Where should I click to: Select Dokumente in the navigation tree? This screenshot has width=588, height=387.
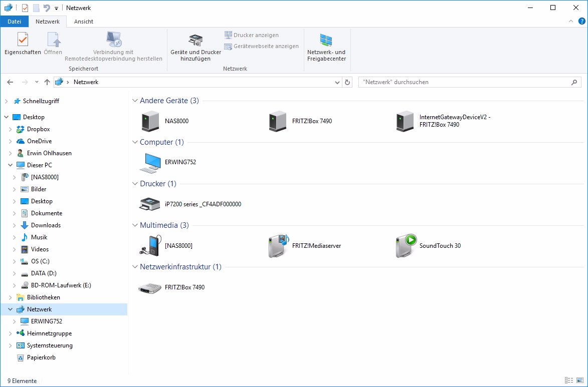[x=47, y=213]
